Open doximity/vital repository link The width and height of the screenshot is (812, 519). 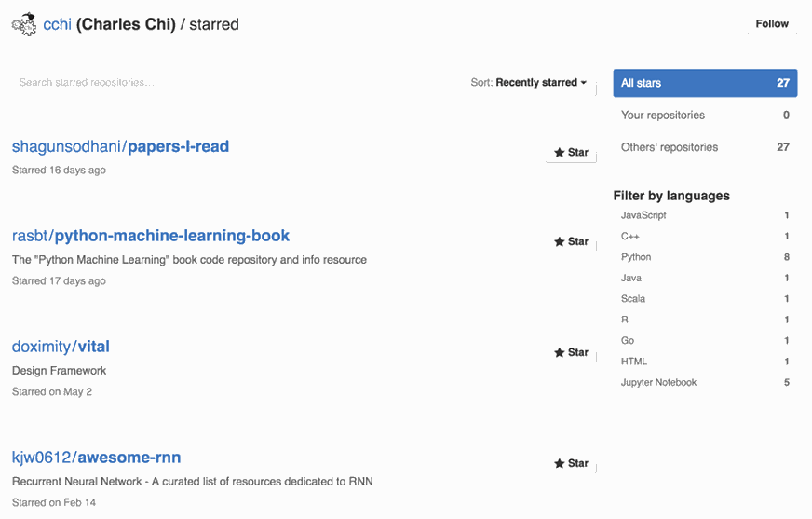point(61,347)
